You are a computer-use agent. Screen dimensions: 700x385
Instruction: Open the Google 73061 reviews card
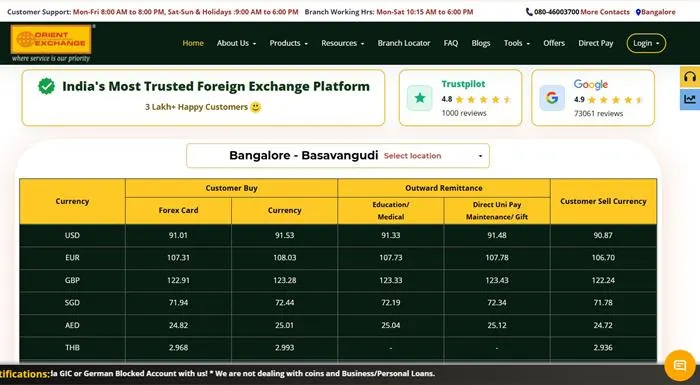[593, 98]
